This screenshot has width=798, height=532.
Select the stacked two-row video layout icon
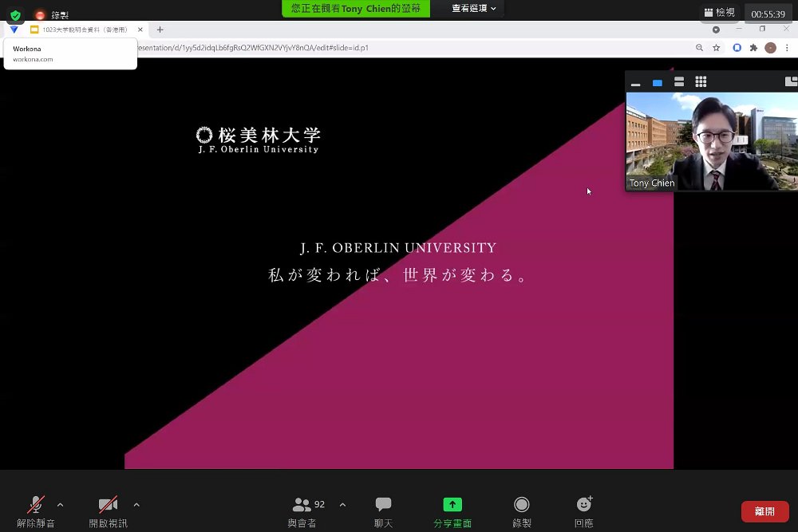click(679, 82)
